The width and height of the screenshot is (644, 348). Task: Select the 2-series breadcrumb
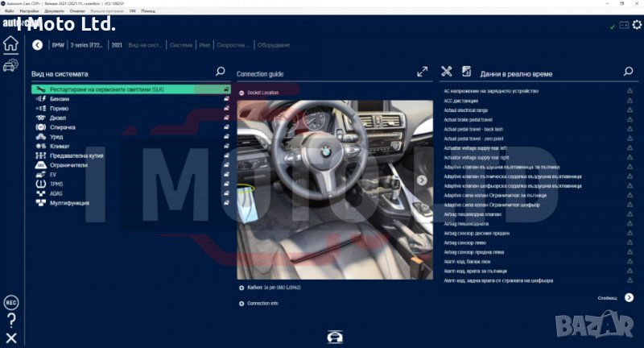click(87, 45)
